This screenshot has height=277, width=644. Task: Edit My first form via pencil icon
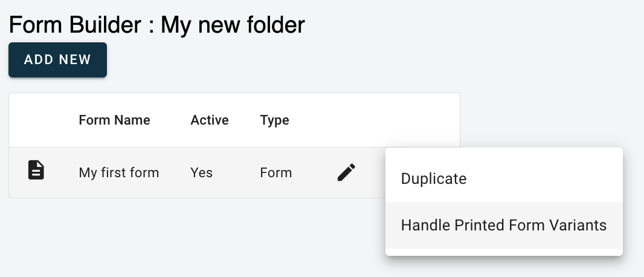coord(346,173)
